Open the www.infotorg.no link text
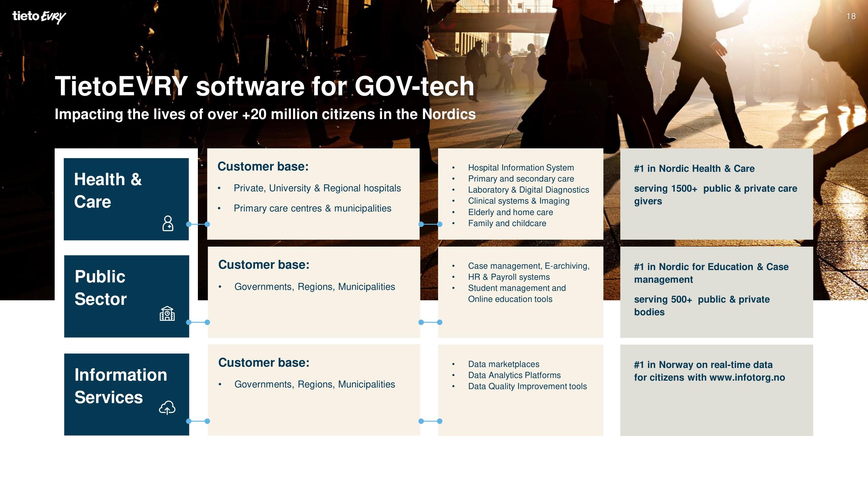Screen dimensions: 868x488 tap(747, 377)
